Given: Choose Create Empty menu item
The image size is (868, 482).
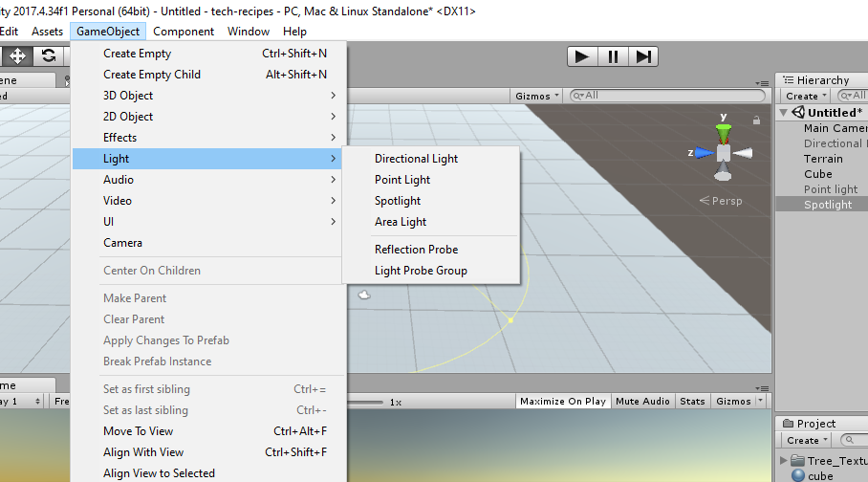Looking at the screenshot, I should (x=209, y=54).
